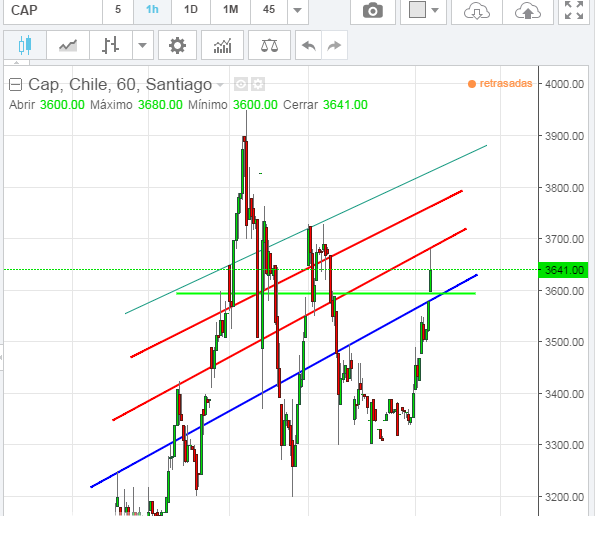Screen dimensions: 607x555
Task: Click the chart layout square icon
Action: [x=417, y=10]
